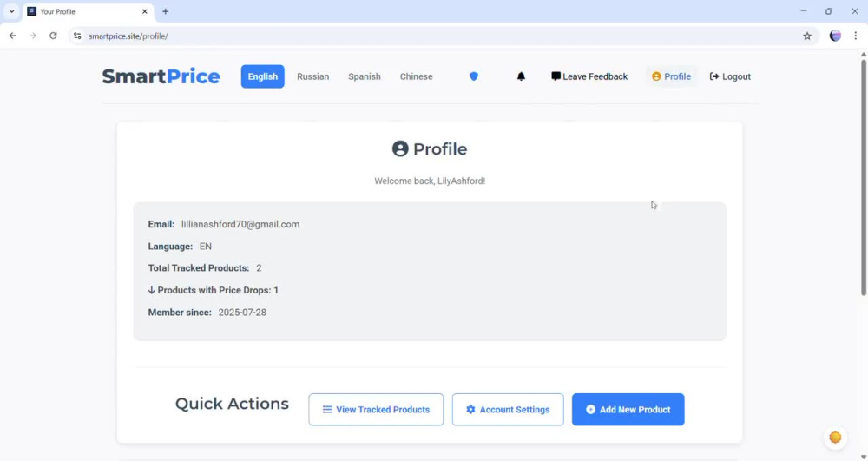Image resolution: width=868 pixels, height=461 pixels.
Task: Close the Your Profile tab
Action: point(144,11)
